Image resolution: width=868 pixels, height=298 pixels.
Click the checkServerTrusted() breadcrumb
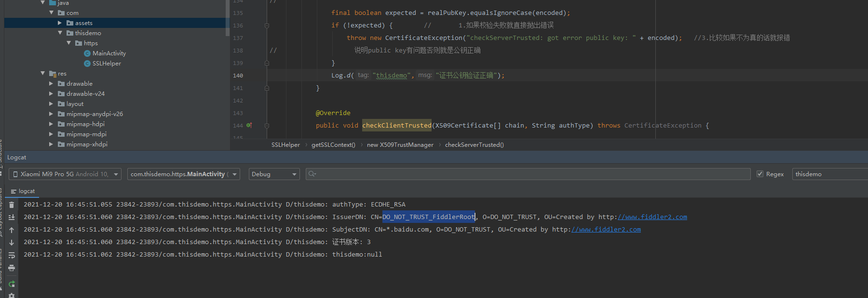pos(475,145)
